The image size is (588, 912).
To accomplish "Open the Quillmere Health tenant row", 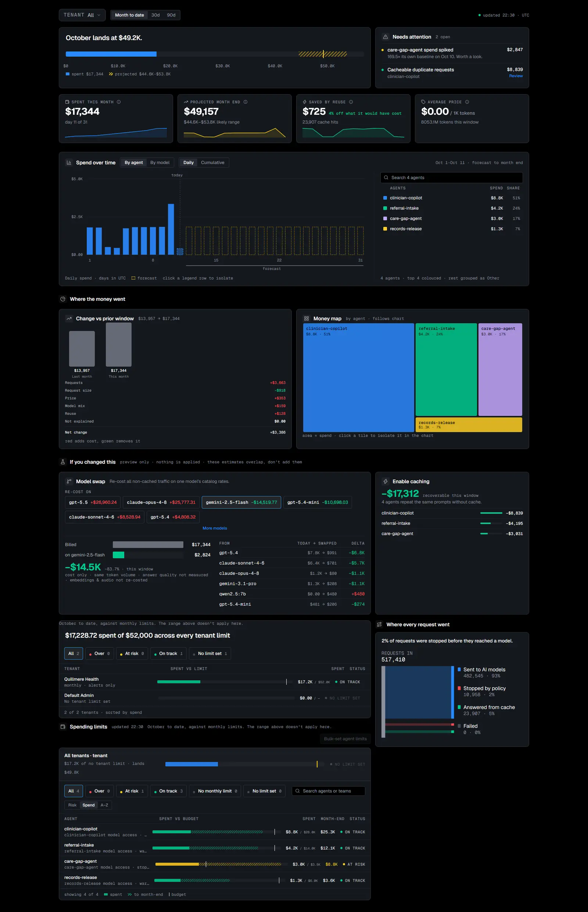I will [215, 682].
